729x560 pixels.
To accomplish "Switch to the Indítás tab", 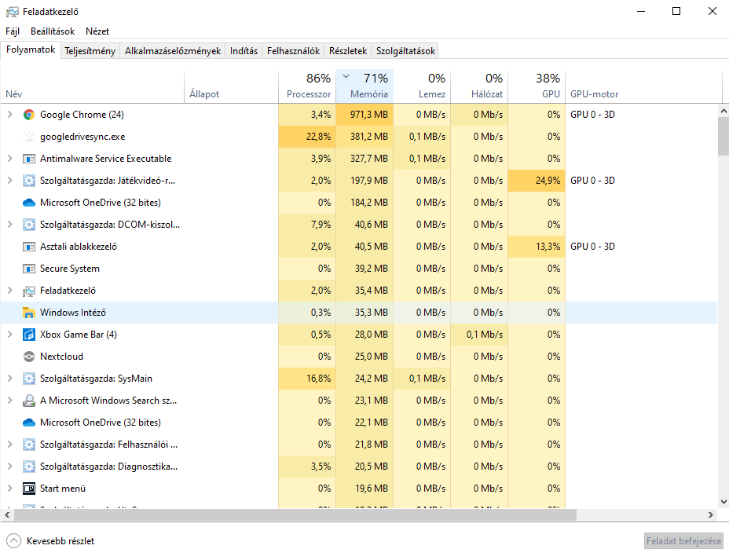I will [244, 50].
